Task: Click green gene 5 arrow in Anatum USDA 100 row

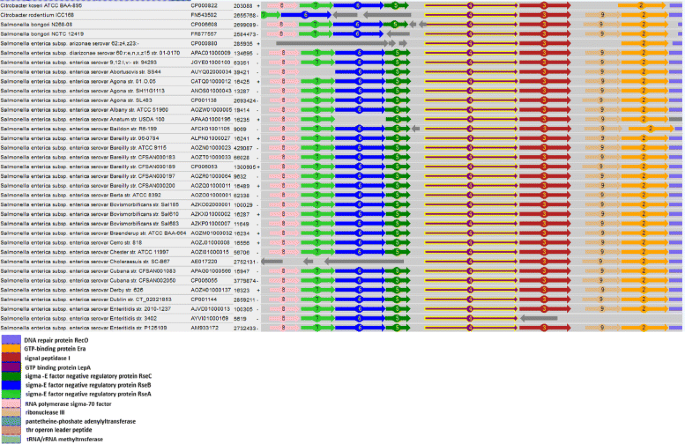Action: [398, 119]
